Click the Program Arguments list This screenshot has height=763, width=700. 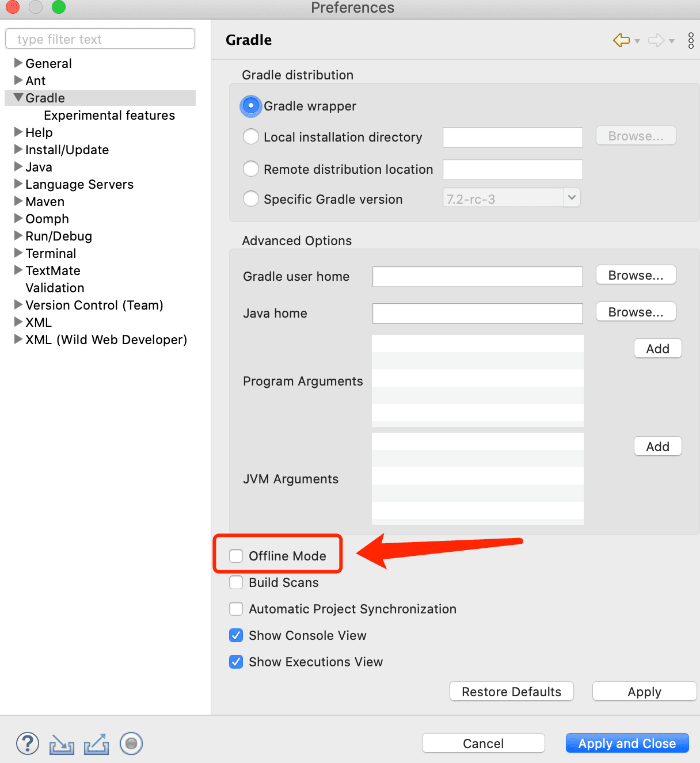pyautogui.click(x=478, y=381)
